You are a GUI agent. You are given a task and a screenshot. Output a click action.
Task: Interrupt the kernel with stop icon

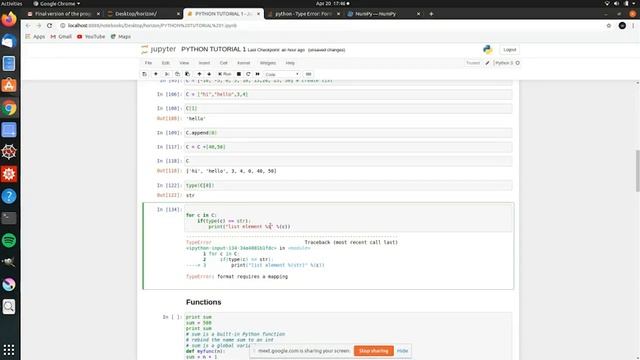click(x=239, y=74)
